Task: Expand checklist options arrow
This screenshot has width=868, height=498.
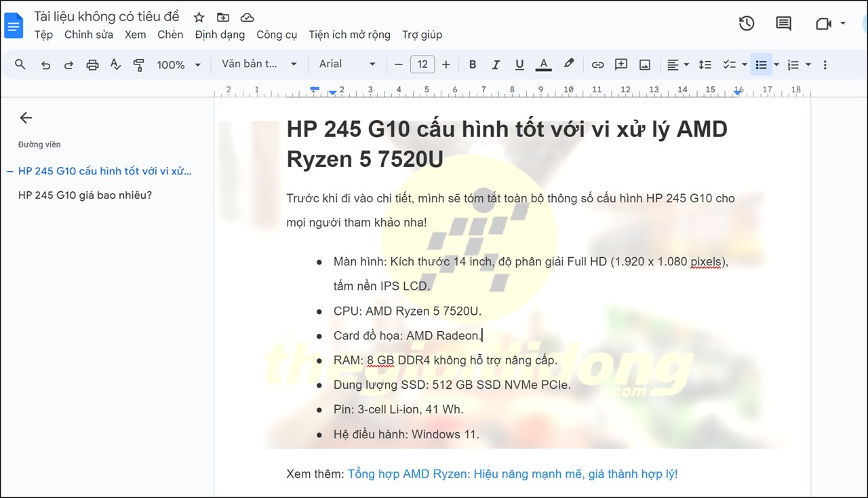Action: [745, 64]
